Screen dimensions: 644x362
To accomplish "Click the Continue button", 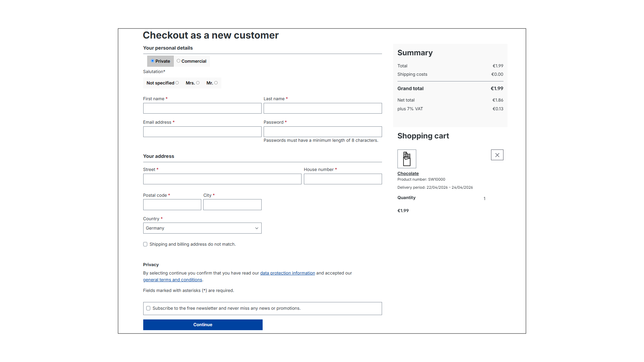I will (x=203, y=324).
